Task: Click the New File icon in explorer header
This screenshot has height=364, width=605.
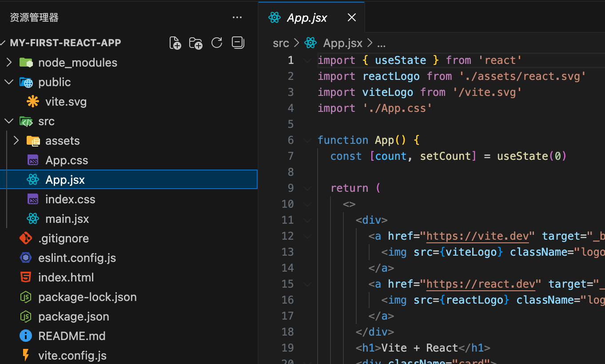Action: (175, 43)
